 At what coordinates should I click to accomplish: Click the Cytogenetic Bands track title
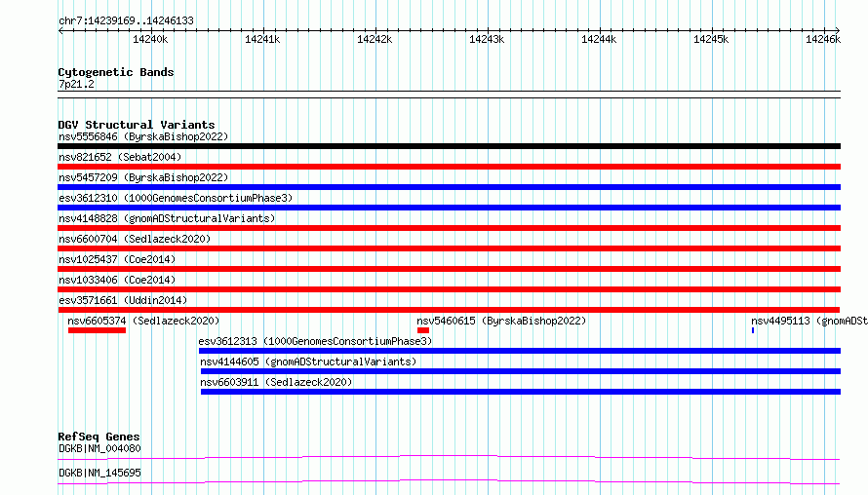point(116,72)
